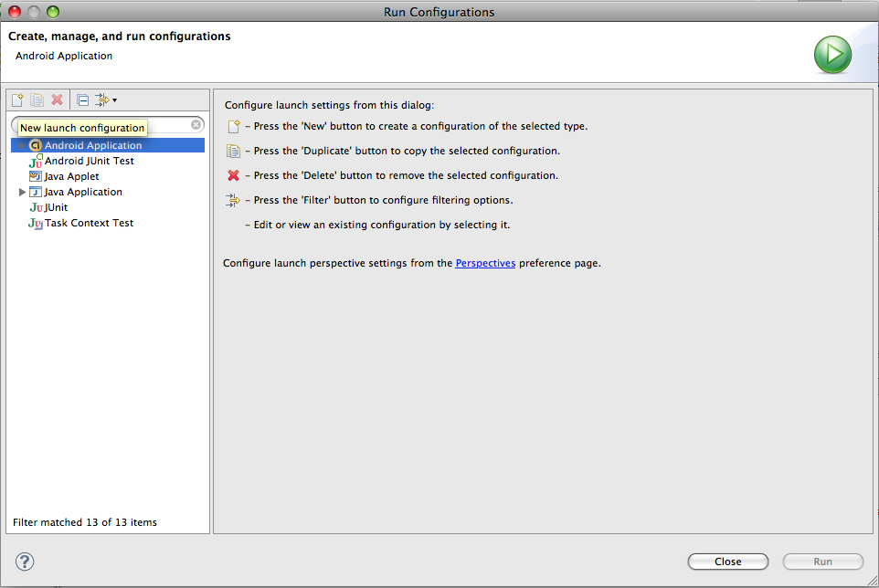The height and width of the screenshot is (588, 879).
Task: Click the Close button
Action: click(x=727, y=562)
